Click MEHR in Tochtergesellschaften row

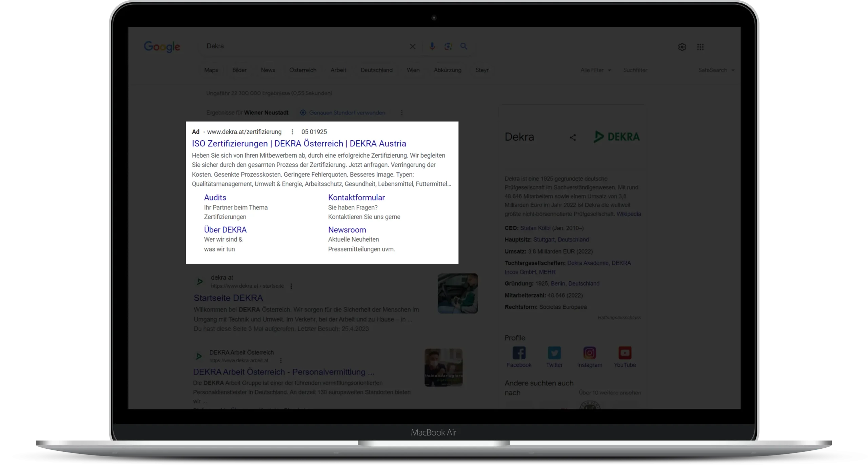click(547, 272)
